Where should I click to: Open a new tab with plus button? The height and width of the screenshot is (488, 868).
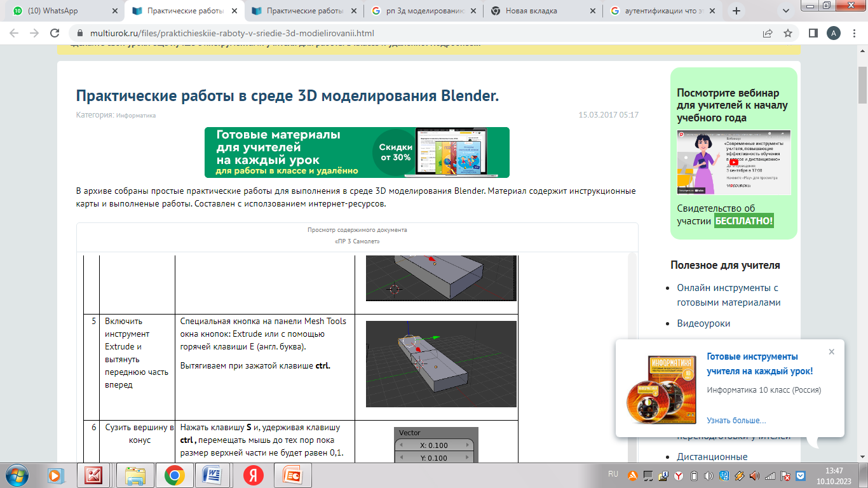736,11
